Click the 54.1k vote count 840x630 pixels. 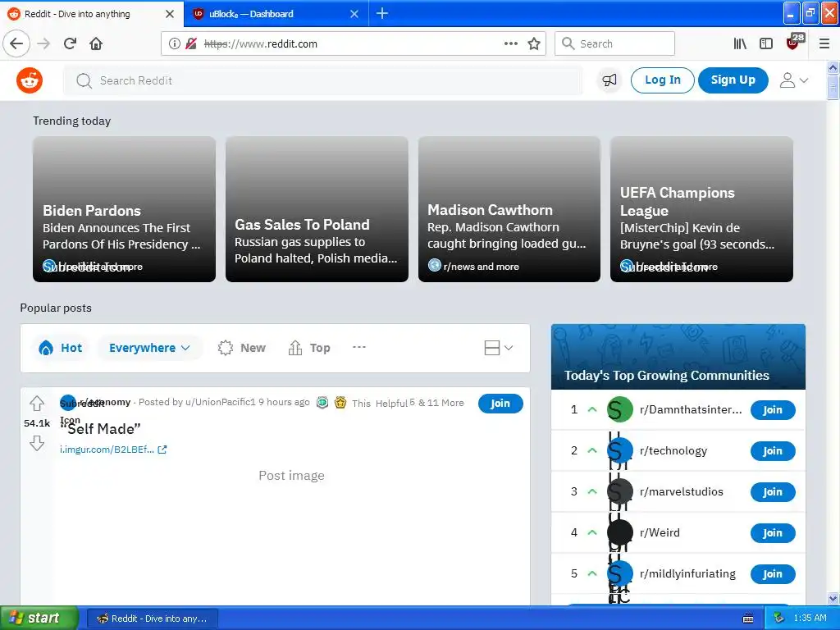pos(36,423)
